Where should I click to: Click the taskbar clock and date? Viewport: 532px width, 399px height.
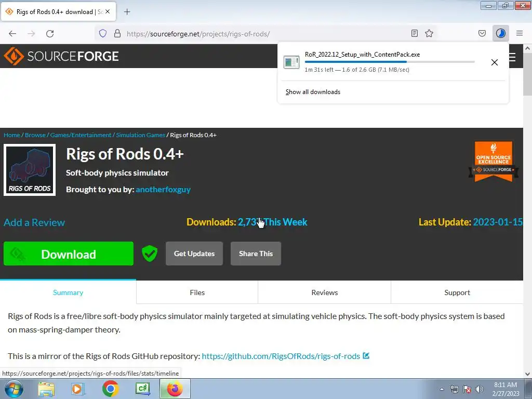click(506, 389)
